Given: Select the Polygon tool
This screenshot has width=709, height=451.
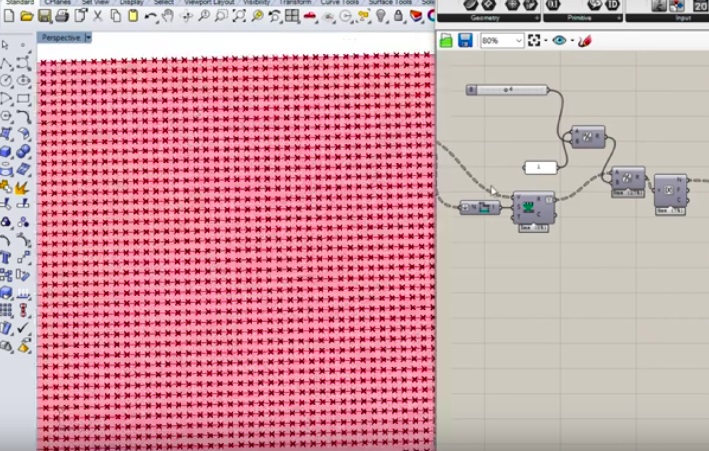Looking at the screenshot, I should [6, 116].
